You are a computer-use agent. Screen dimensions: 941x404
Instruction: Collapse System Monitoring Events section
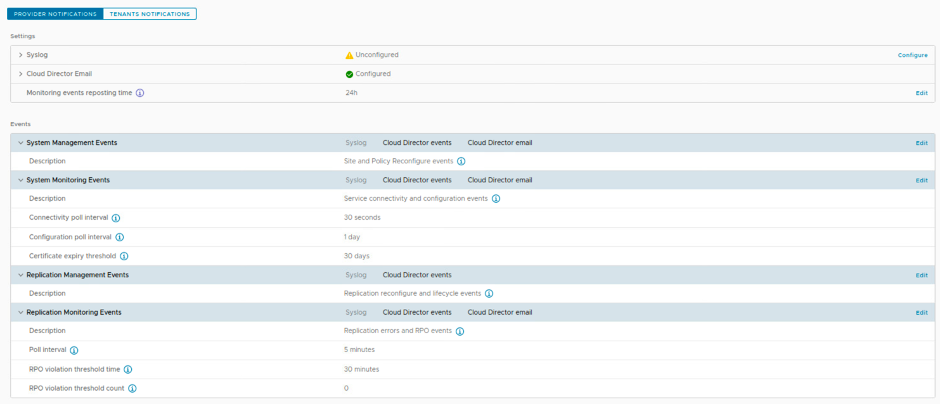pos(21,180)
